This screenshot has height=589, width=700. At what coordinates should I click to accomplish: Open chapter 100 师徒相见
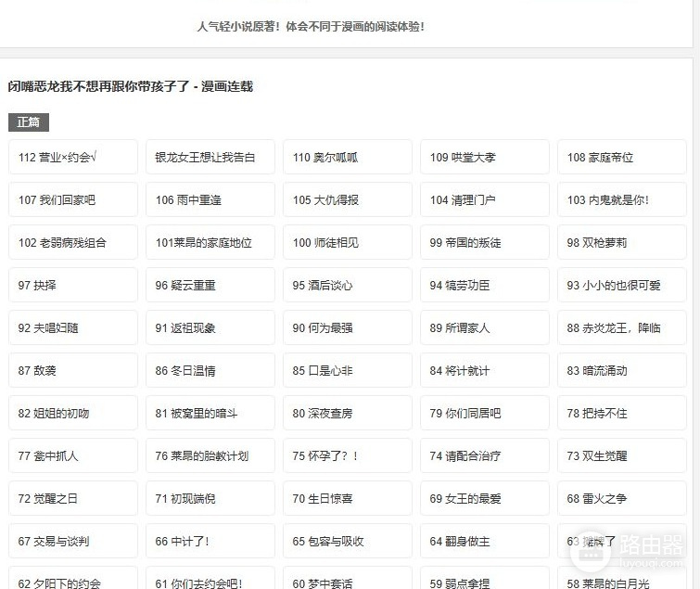pyautogui.click(x=348, y=242)
